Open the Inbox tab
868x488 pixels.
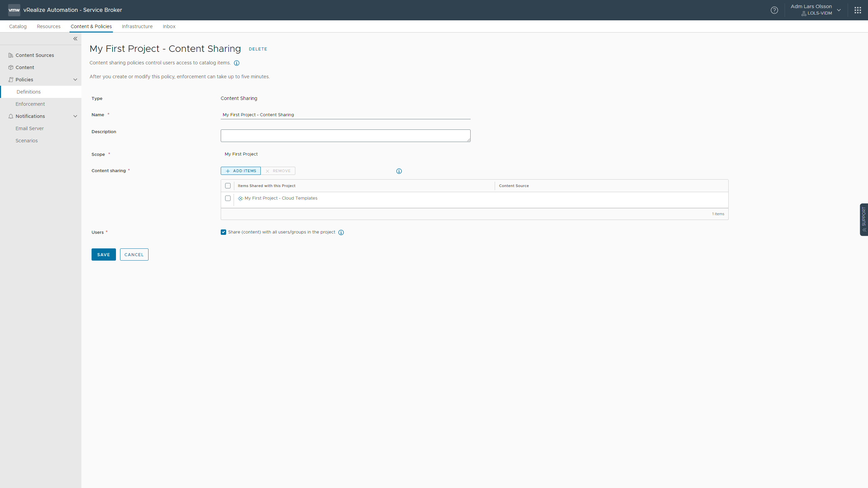[169, 26]
